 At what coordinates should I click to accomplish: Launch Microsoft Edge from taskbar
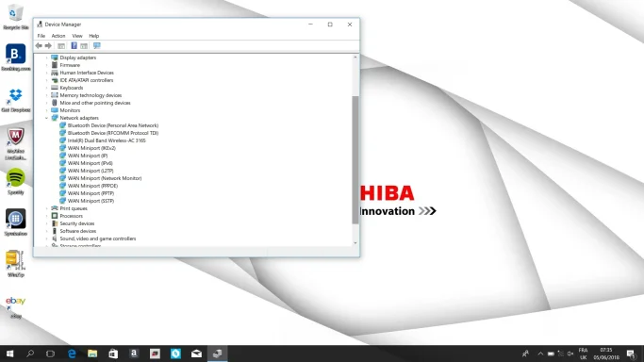point(72,354)
